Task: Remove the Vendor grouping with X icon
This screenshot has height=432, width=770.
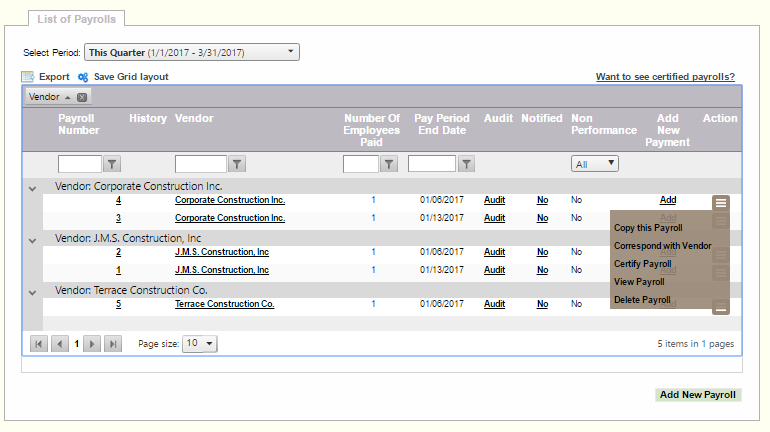Action: coord(82,97)
